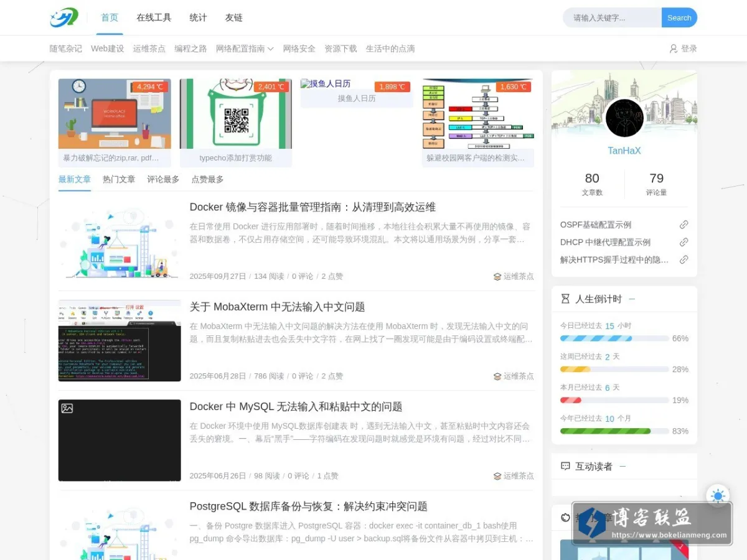
Task: Switch to the 评论最多 tab
Action: 163,179
